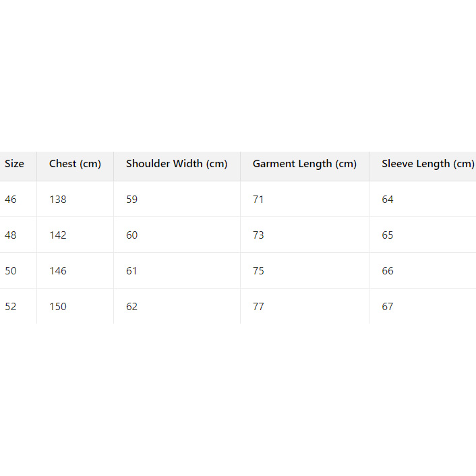Click the Shoulder Width (cm) header

tap(177, 164)
